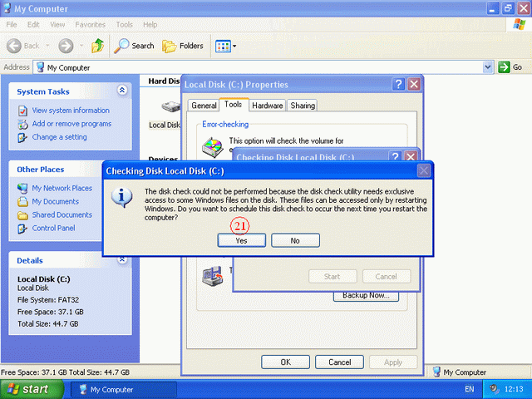Click Cancel in Local Disk Properties
The image size is (532, 399).
pos(339,362)
